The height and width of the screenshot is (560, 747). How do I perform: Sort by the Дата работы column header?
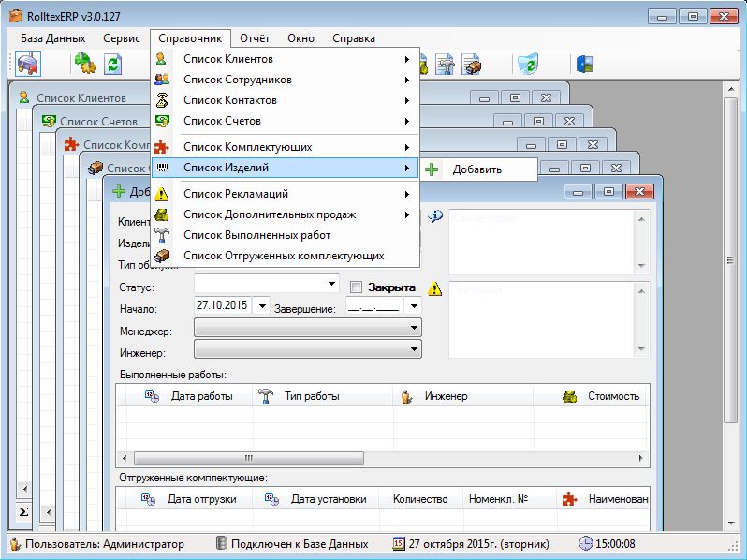pyautogui.click(x=189, y=396)
